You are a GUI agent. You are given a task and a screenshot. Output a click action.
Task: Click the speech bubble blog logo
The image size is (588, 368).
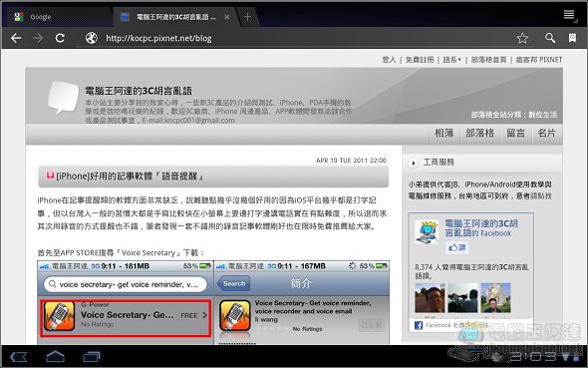tap(63, 97)
